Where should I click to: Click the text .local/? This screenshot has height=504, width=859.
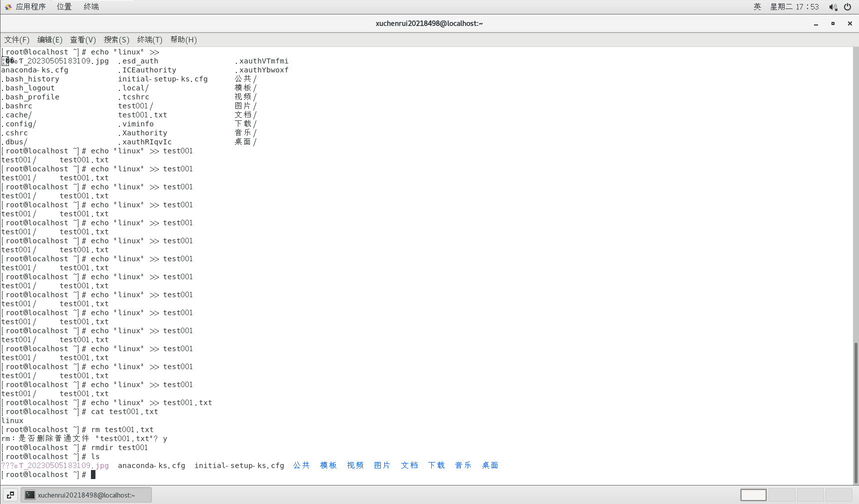[x=133, y=88]
